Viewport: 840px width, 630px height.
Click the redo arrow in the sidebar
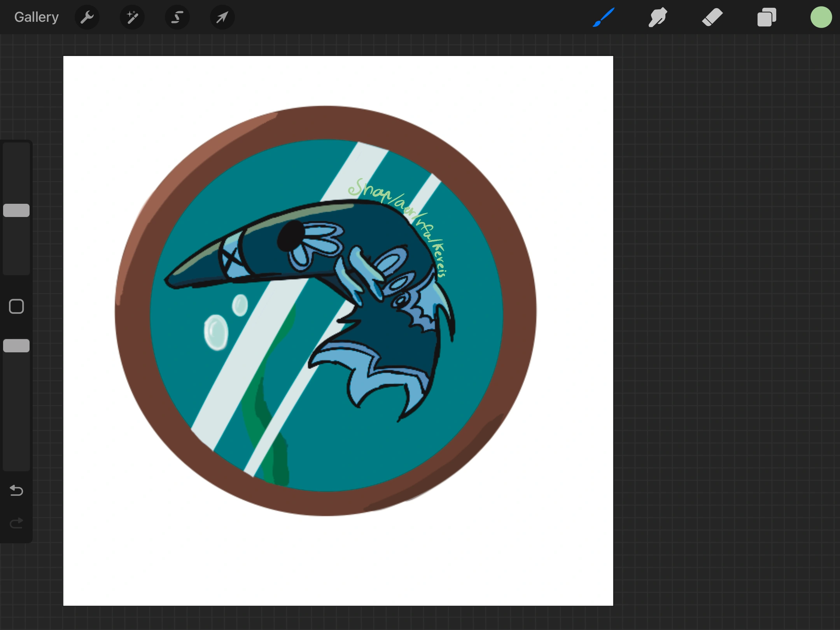(16, 523)
